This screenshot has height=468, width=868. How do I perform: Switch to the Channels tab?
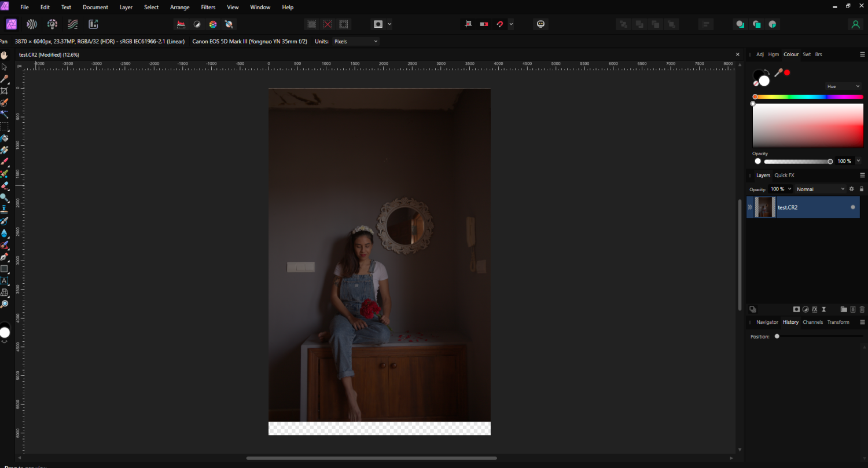813,322
